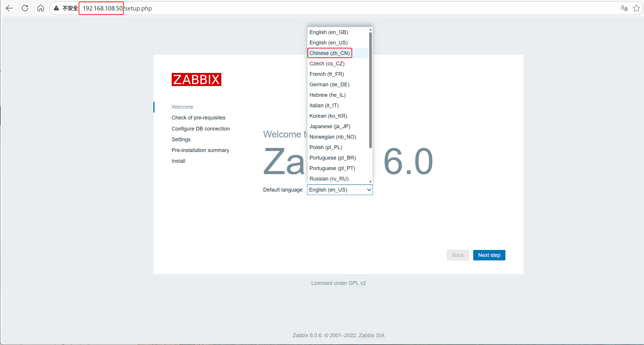
Task: Click the Pre-installation summary step
Action: 200,150
